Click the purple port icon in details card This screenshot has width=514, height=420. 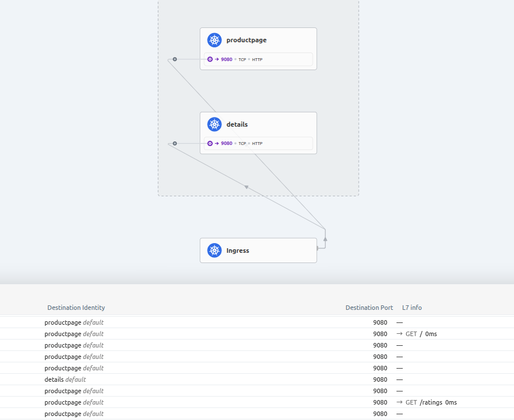click(x=210, y=144)
